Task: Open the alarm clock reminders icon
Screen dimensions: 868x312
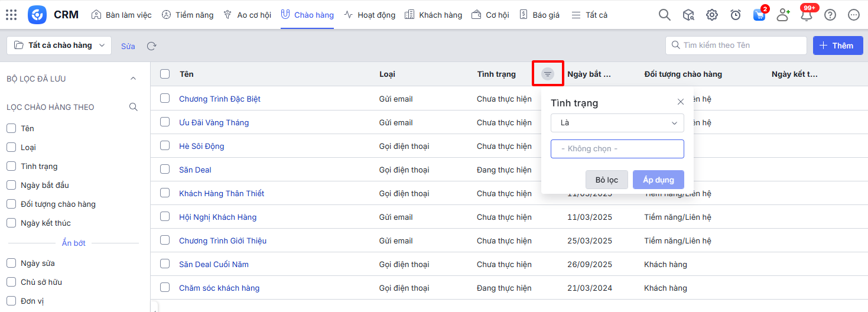Action: click(736, 15)
